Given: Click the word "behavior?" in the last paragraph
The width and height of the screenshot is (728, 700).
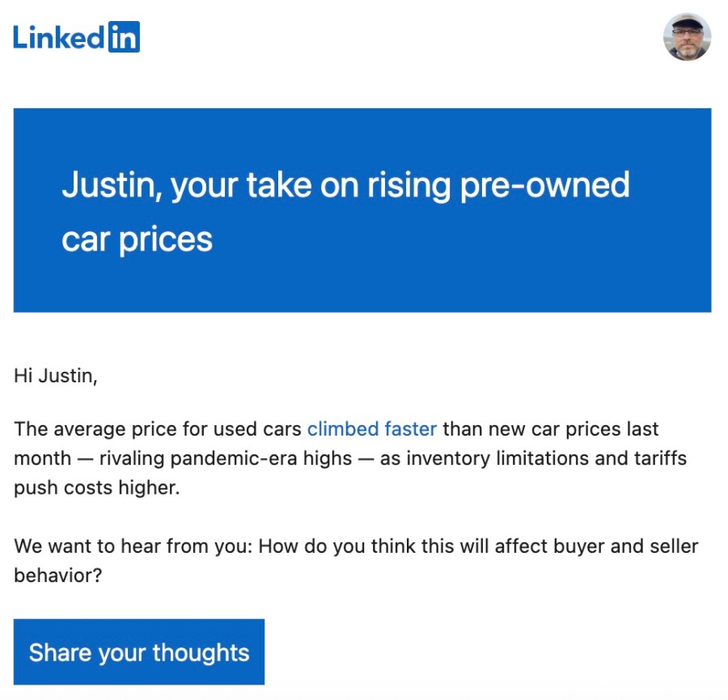Looking at the screenshot, I should point(58,576).
